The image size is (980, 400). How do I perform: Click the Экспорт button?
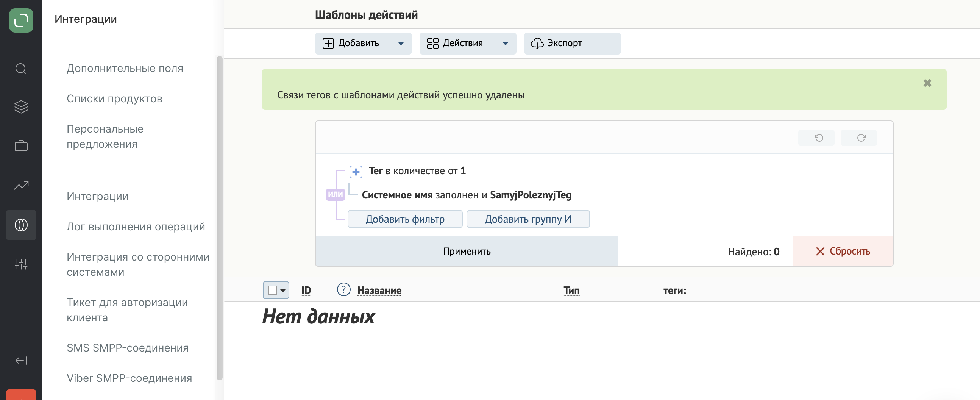[x=572, y=44]
